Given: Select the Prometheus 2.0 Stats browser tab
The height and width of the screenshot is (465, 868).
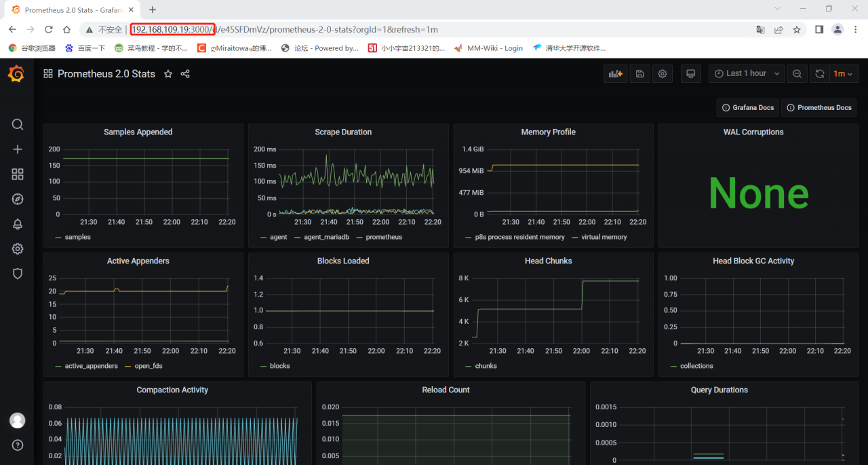Looking at the screenshot, I should click(x=68, y=10).
